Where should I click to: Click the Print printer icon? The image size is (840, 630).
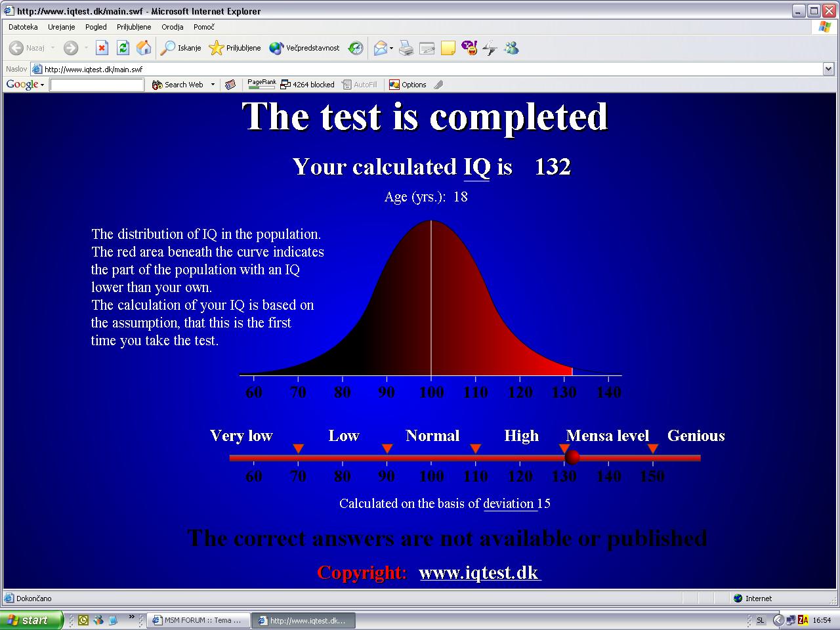coord(406,48)
